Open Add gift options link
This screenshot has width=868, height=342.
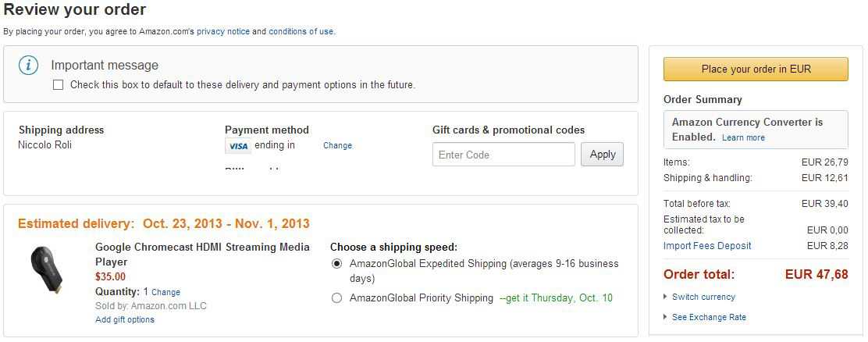pyautogui.click(x=125, y=319)
